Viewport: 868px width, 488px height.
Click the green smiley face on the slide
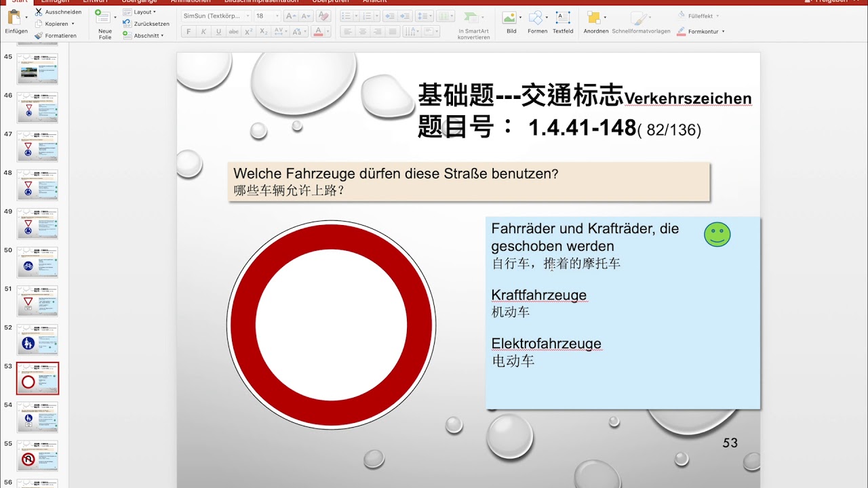coord(717,234)
